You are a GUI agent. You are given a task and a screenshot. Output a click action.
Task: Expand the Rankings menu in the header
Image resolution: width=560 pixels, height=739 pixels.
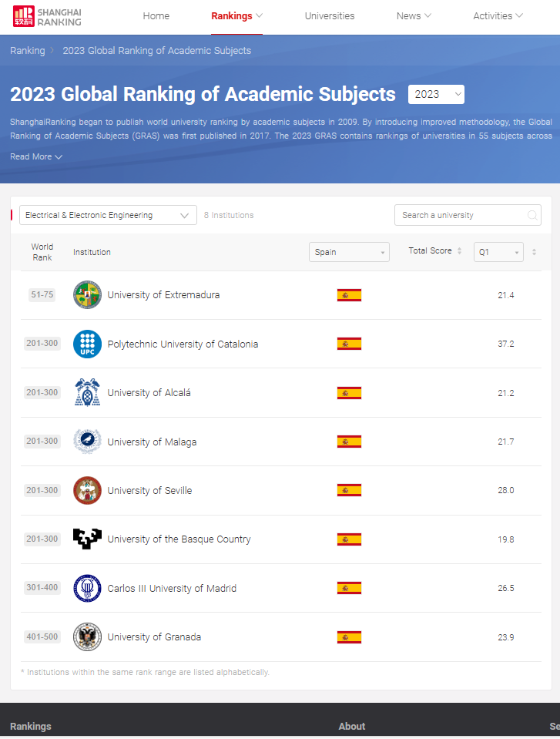pos(236,16)
